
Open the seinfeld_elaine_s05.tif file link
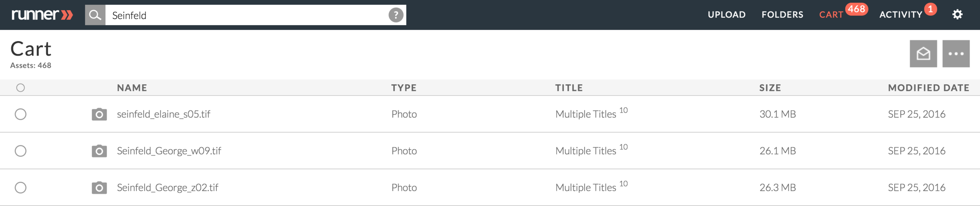point(163,114)
